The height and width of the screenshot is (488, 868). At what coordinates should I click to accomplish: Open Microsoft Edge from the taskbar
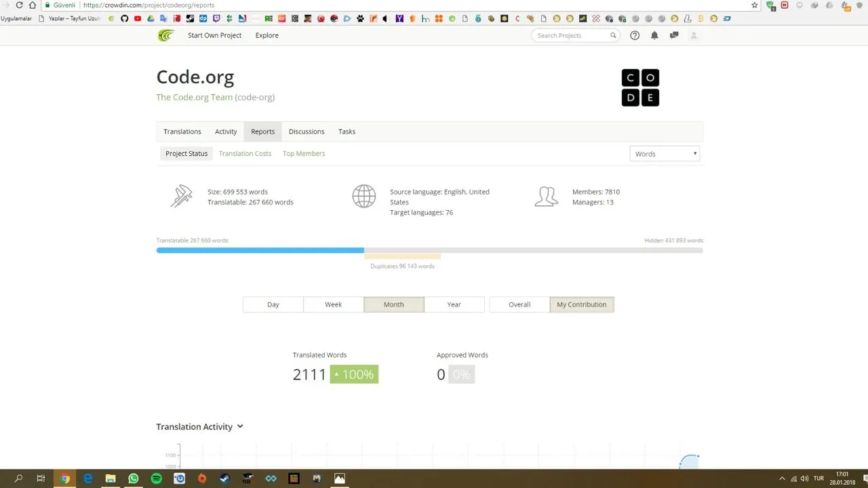pos(87,479)
